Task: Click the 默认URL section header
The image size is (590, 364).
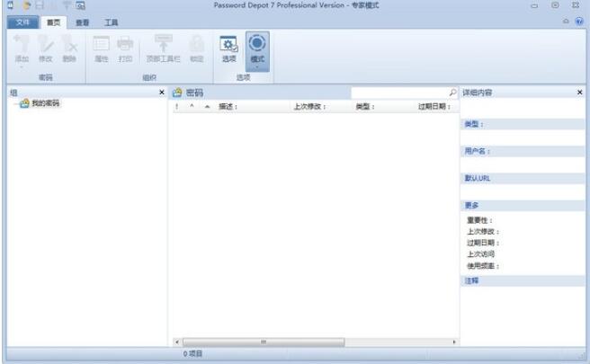Action: [523, 178]
